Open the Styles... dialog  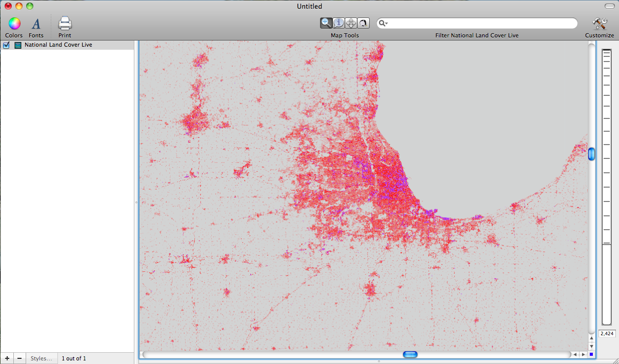click(41, 358)
